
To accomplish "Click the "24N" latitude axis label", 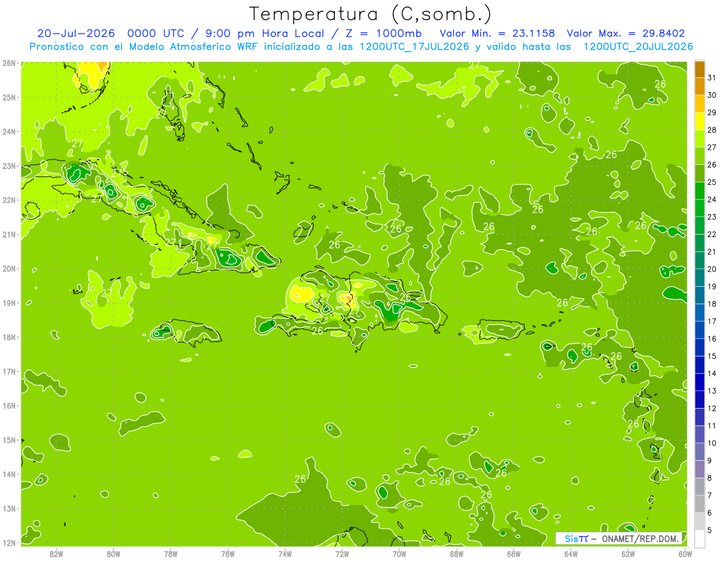I will point(9,132).
